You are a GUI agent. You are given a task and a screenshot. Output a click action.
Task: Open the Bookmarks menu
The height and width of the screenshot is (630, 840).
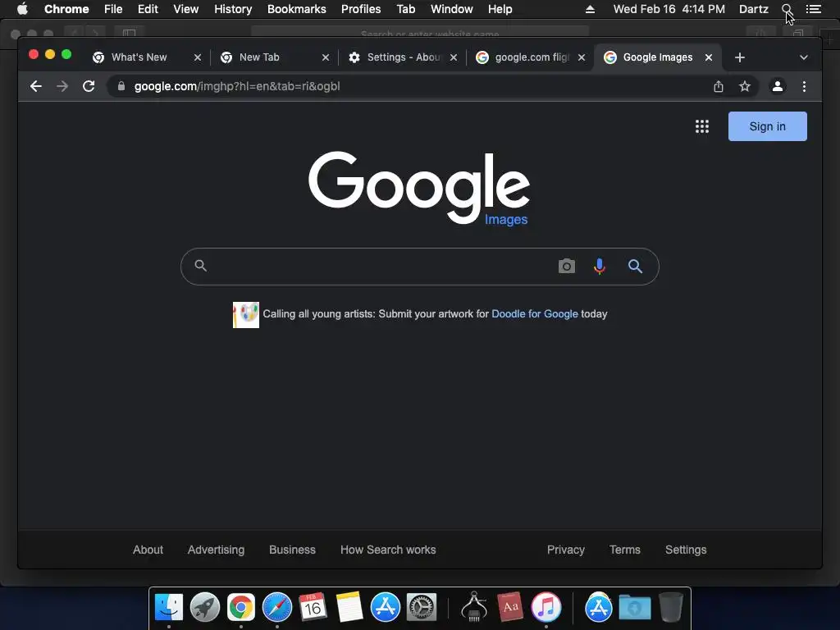pos(297,9)
